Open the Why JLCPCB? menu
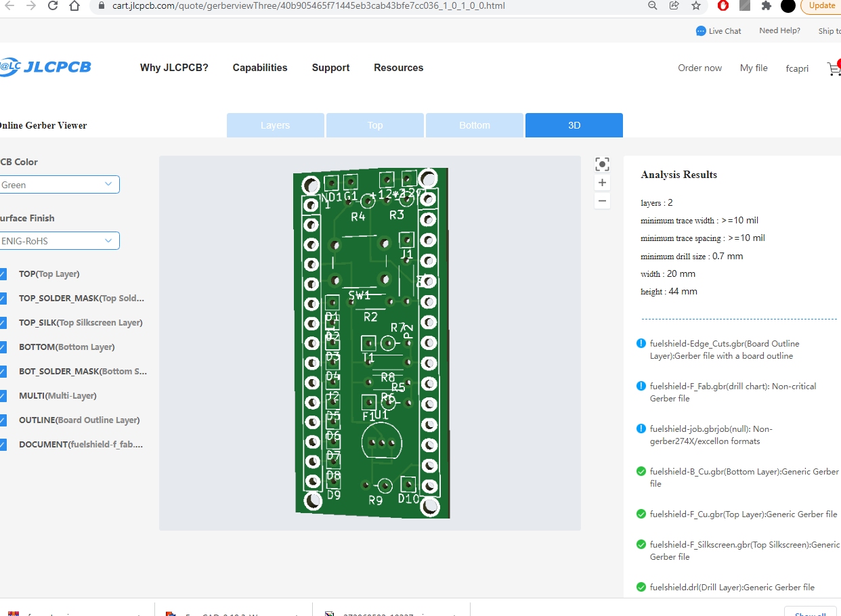 click(x=174, y=68)
